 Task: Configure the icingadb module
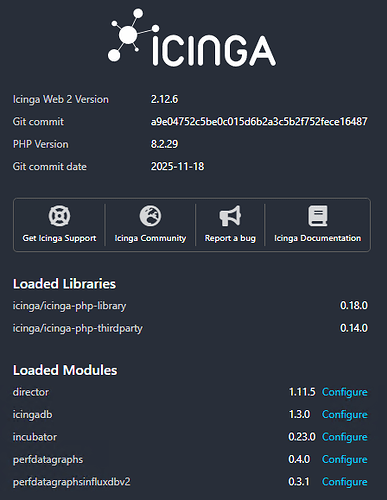345,414
